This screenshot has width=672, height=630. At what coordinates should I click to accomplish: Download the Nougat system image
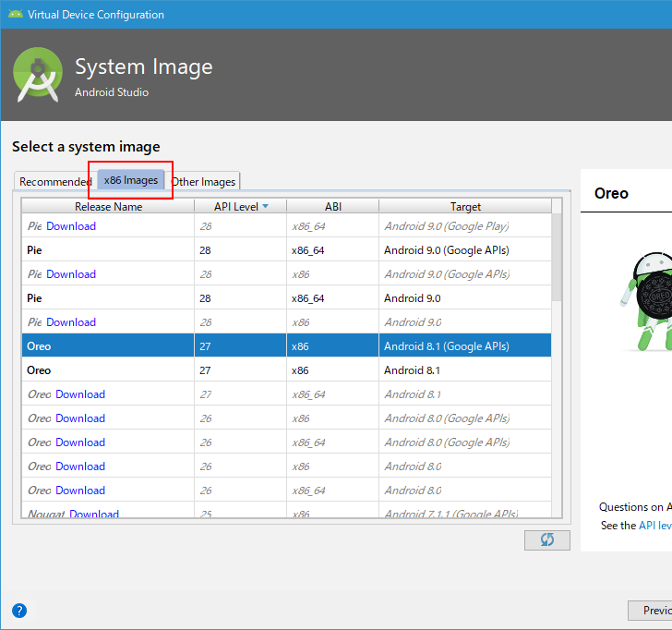click(x=93, y=514)
